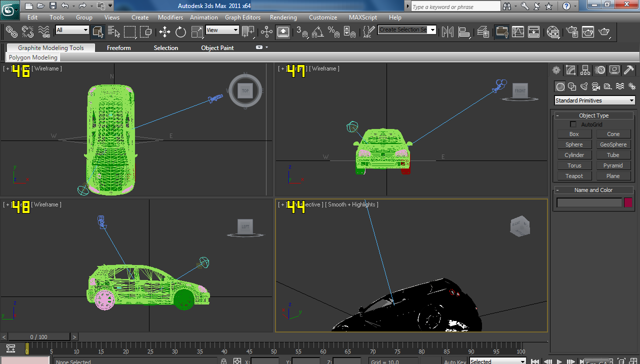Open the Rendering menu
This screenshot has height=364, width=640.
[283, 17]
